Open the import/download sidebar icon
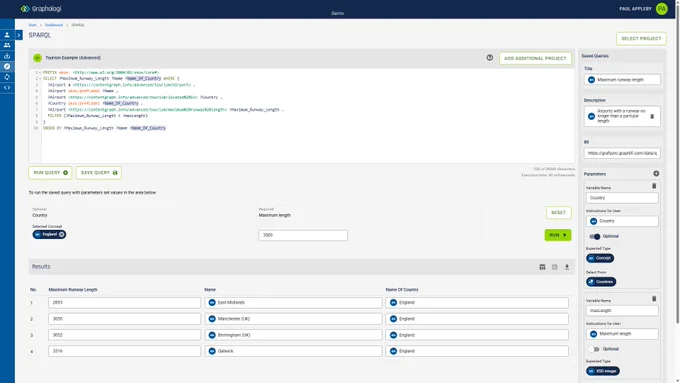The width and height of the screenshot is (680, 383). pyautogui.click(x=7, y=56)
